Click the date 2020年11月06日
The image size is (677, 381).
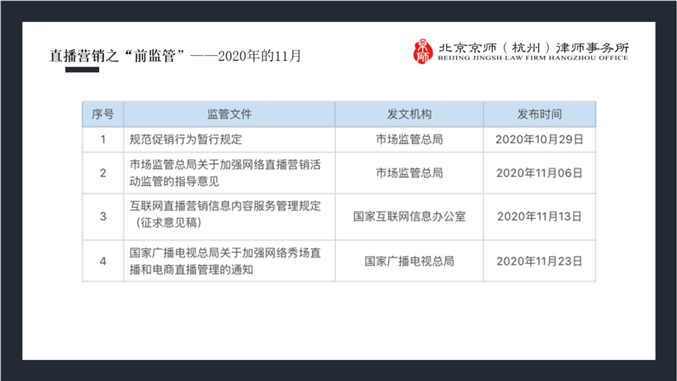point(540,173)
